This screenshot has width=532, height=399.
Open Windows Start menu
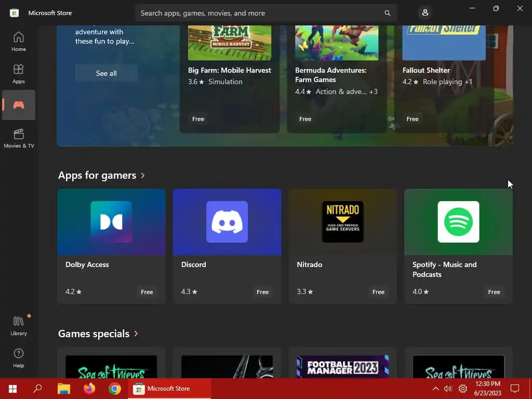click(12, 389)
